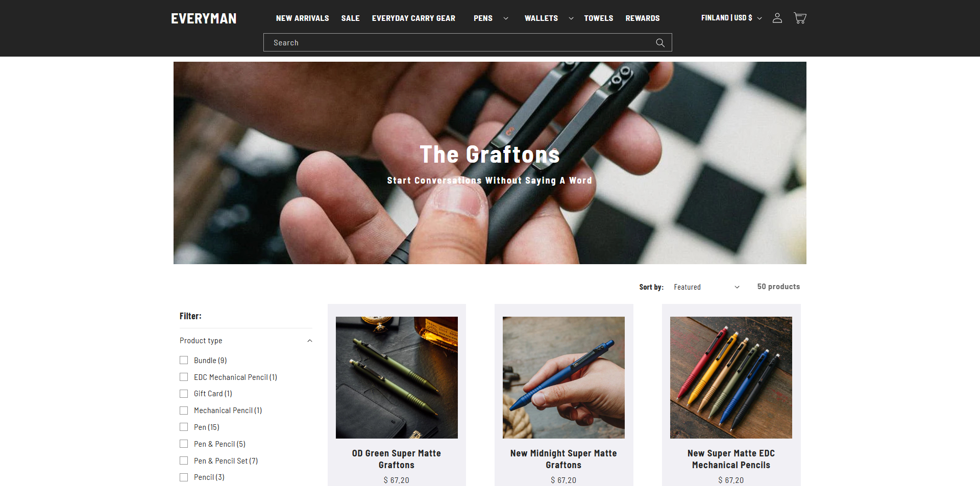Screen dimensions: 980x486
Task: Go to the EVERYMAN logo homepage
Action: coord(204,18)
